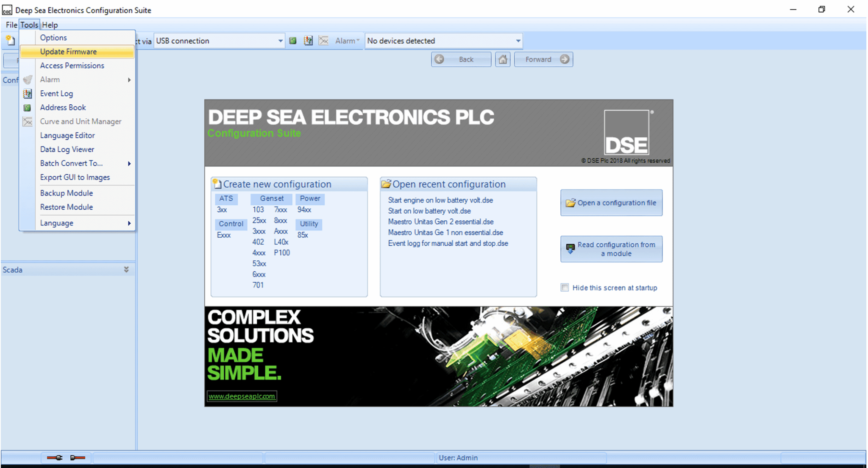This screenshot has height=468, width=868.
Task: Open the Event Log toolbar icon
Action: pos(308,41)
